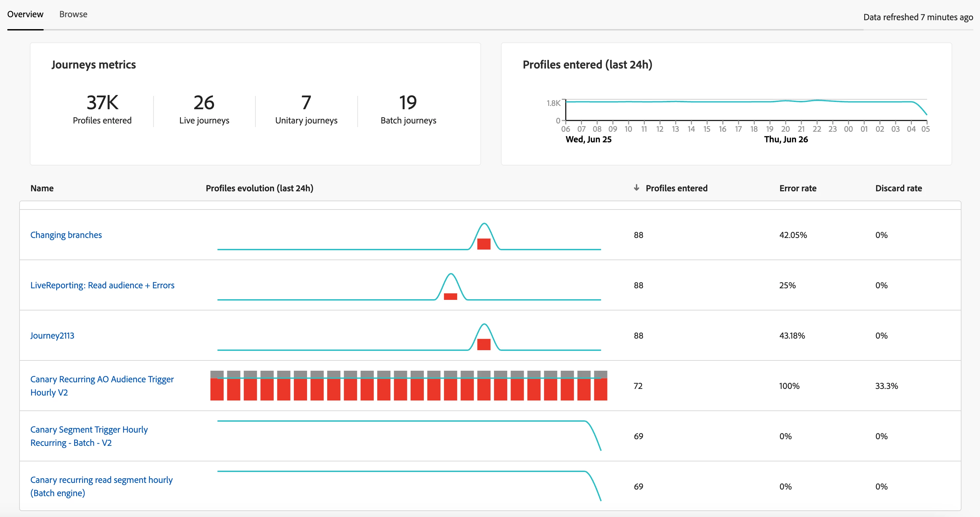
Task: Sort table by Discard rate column
Action: [898, 188]
